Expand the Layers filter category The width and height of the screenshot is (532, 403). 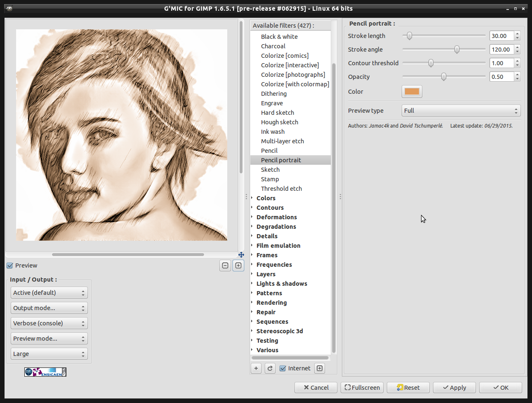[x=252, y=274]
